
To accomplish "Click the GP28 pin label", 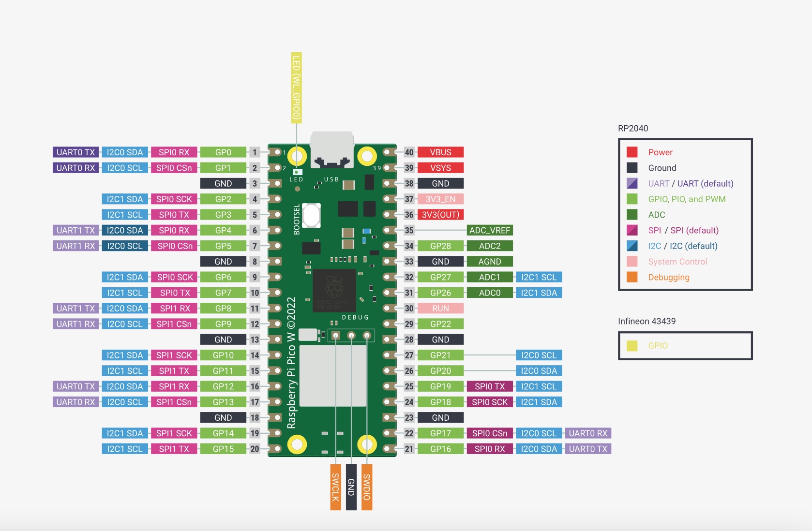I will pyautogui.click(x=440, y=246).
